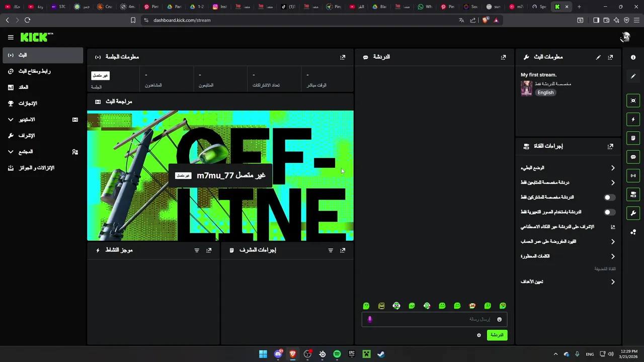
Task: Open Drops and rewards (الإنزالات والجوائز)
Action: point(43,168)
